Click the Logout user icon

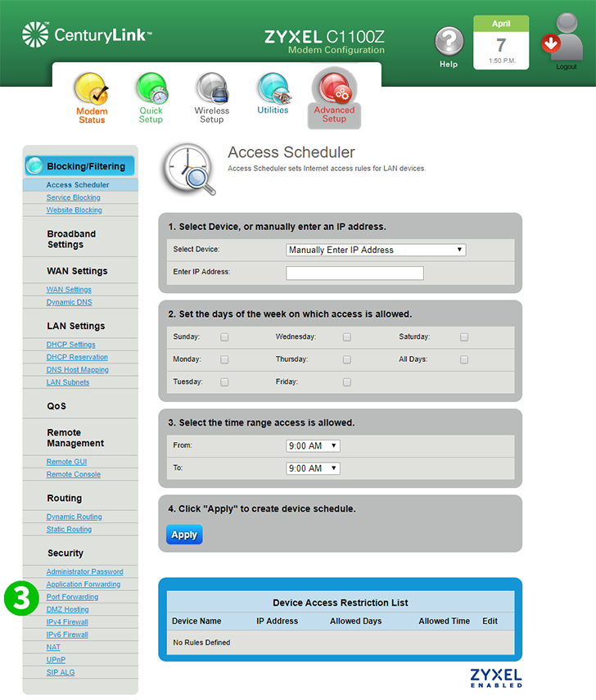coord(562,37)
